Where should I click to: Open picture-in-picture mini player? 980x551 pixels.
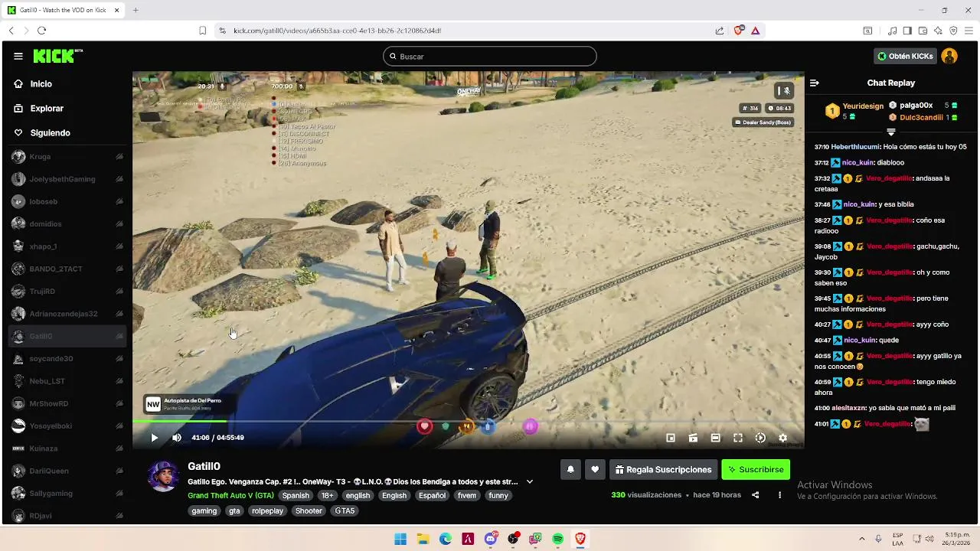click(671, 438)
